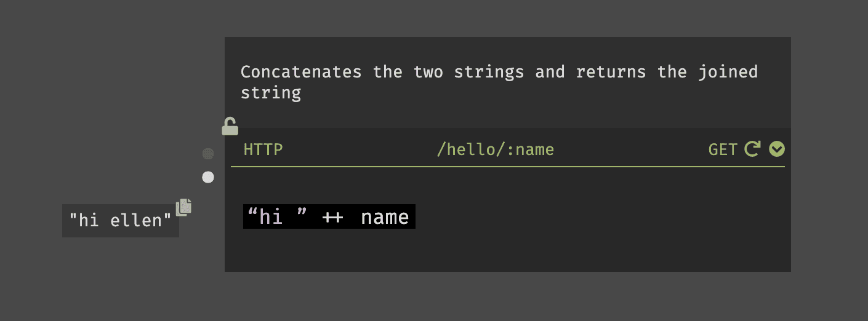Viewport: 868px width, 321px height.
Task: Click the word 'string' on the second description line
Action: (x=271, y=93)
